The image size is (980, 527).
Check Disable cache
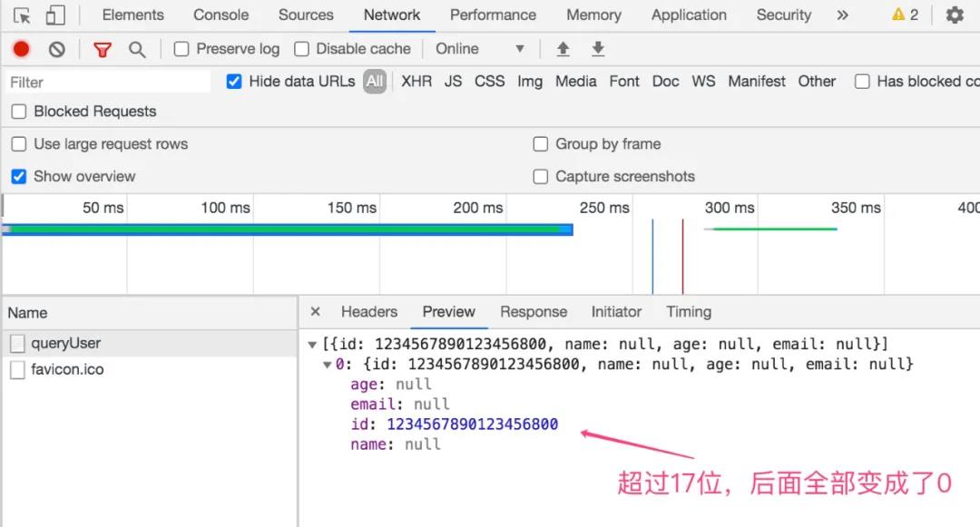coord(301,48)
